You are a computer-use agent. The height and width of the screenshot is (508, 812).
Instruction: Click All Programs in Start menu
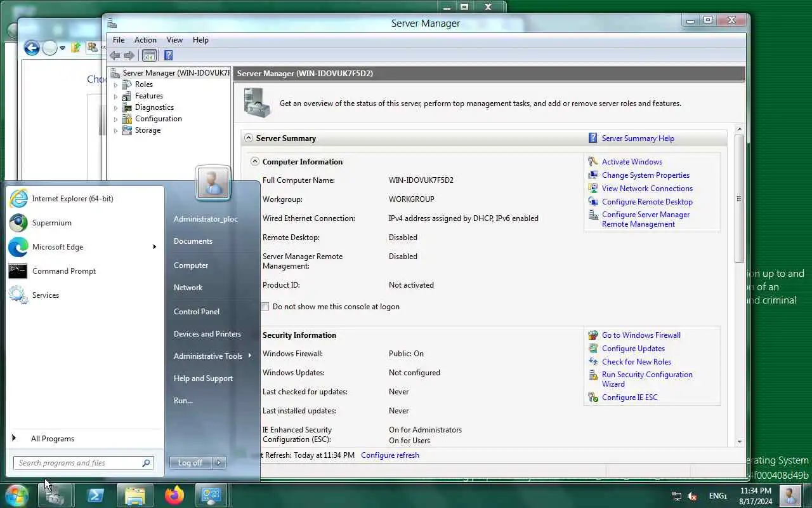(x=53, y=439)
